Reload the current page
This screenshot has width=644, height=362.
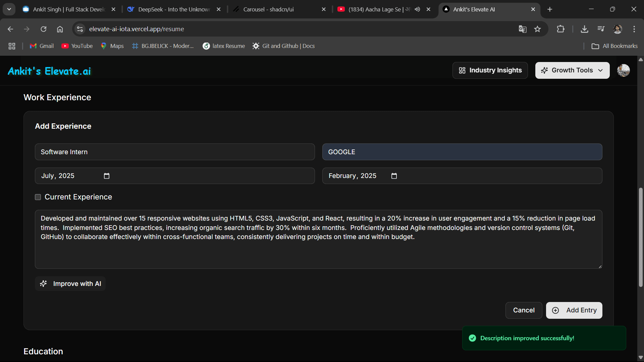pyautogui.click(x=44, y=29)
